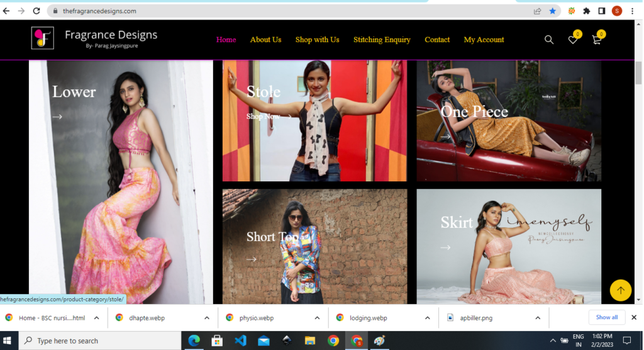The image size is (644, 350).
Task: Open Mail app from taskbar
Action: pos(264,341)
